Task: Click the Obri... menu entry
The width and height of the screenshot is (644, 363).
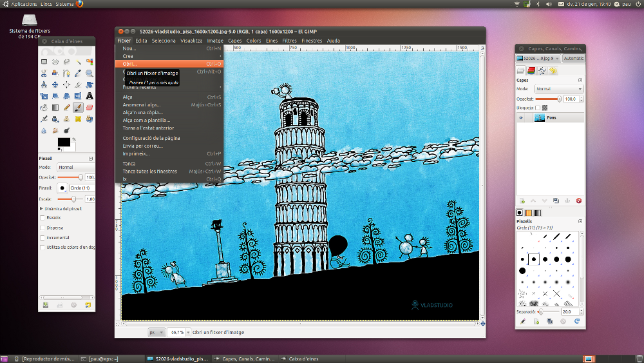Action: click(x=169, y=64)
